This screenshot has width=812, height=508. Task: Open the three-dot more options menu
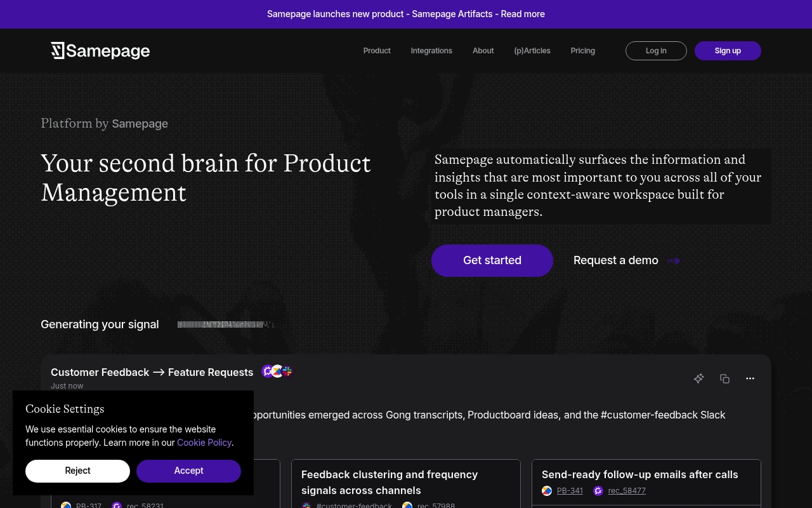click(750, 378)
